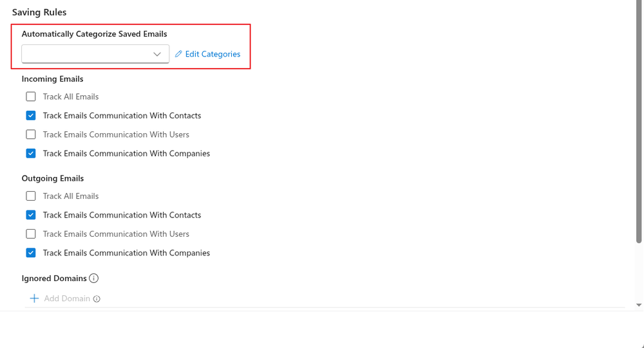Image resolution: width=644 pixels, height=348 pixels.
Task: Uncheck outgoing Track Emails Communication With Contacts
Action: point(31,215)
